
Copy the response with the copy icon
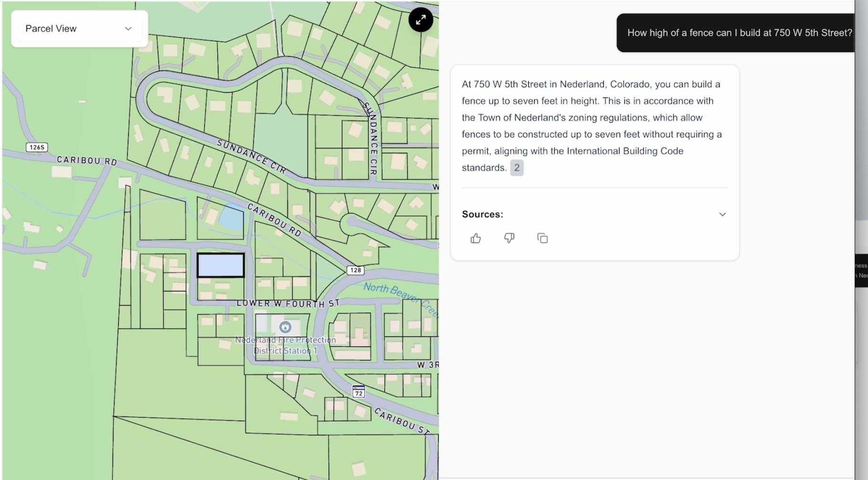click(542, 238)
